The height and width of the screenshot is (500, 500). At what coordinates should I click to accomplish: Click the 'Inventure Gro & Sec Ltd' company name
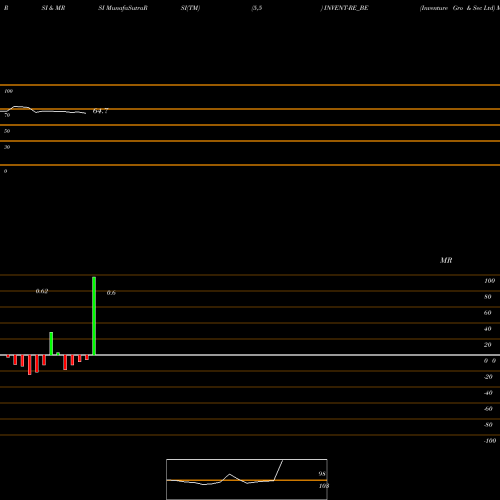click(x=457, y=8)
